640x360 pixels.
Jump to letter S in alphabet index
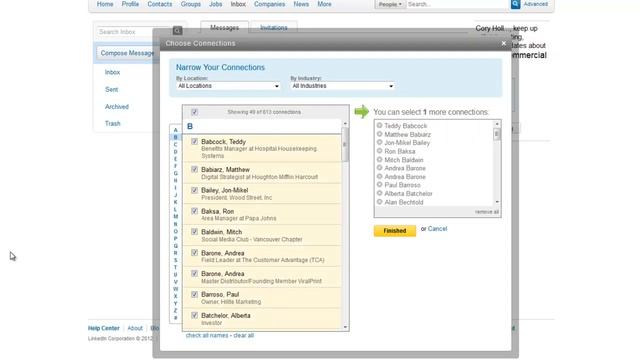pyautogui.click(x=176, y=260)
